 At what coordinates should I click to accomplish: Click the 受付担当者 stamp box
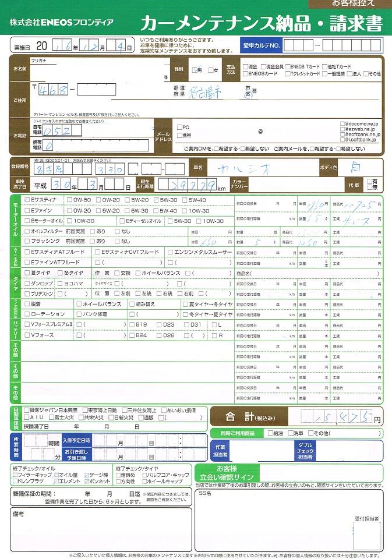point(367,536)
